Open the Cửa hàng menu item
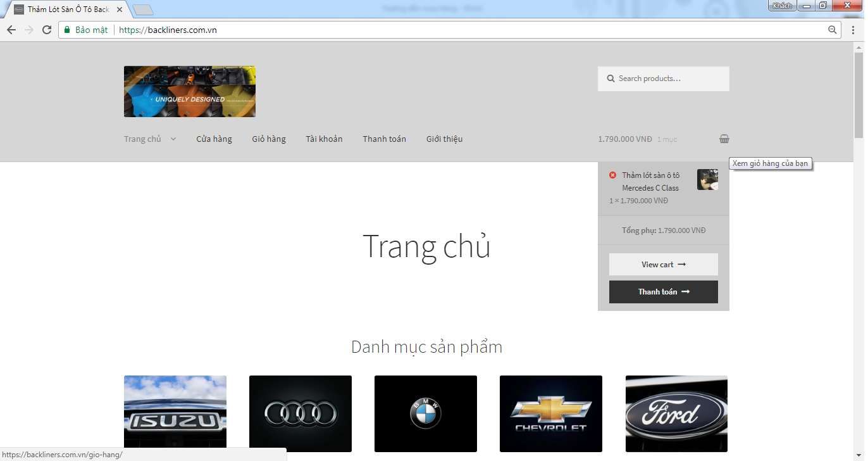The height and width of the screenshot is (461, 868). coord(214,139)
